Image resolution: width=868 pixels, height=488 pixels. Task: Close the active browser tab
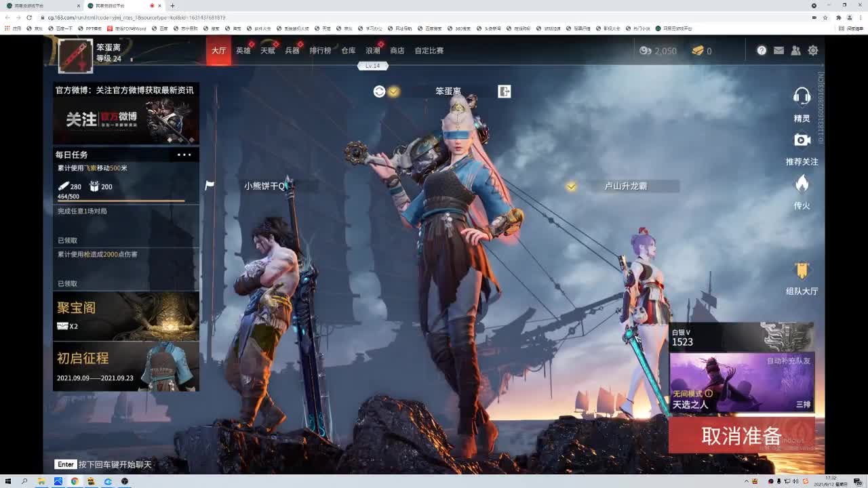159,5
